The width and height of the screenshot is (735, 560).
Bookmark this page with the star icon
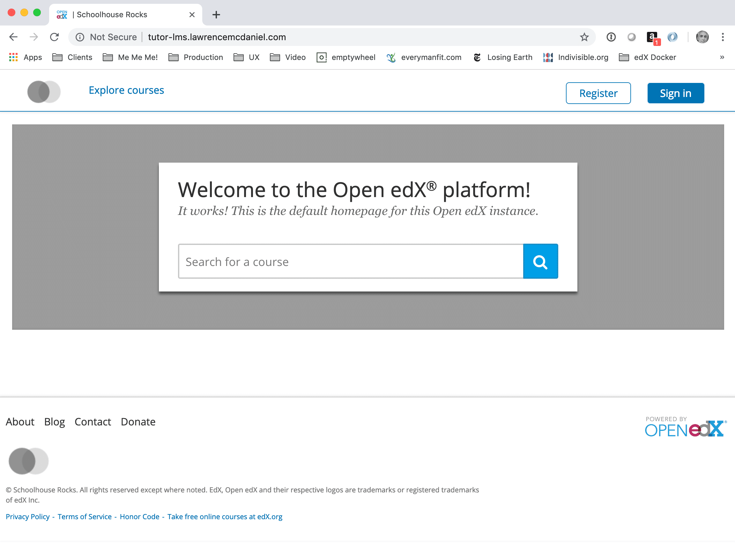tap(584, 37)
